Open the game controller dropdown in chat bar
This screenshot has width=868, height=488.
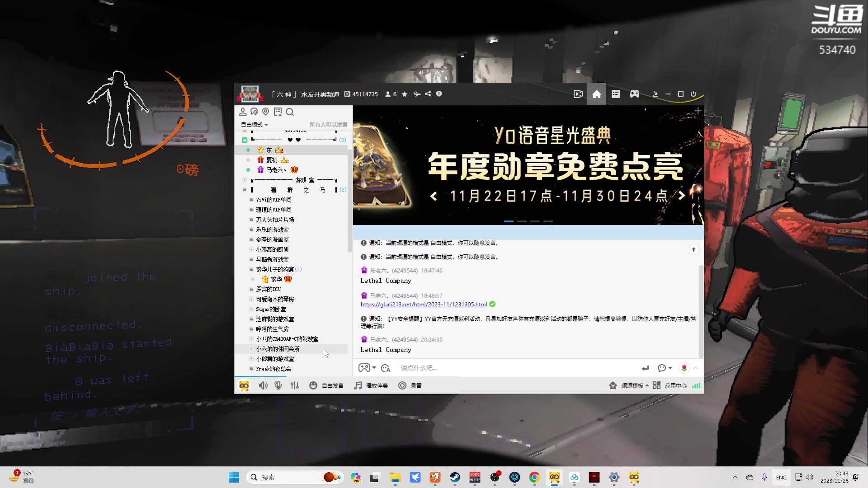pyautogui.click(x=367, y=368)
